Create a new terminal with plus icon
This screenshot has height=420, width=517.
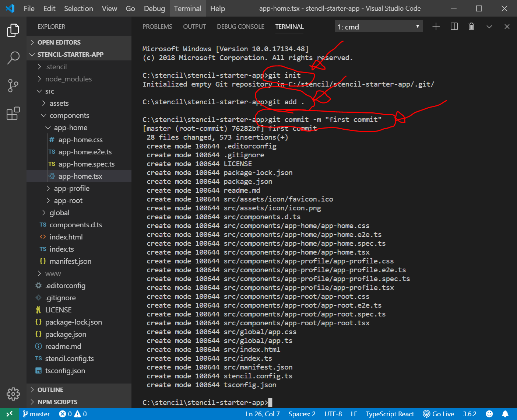click(436, 27)
